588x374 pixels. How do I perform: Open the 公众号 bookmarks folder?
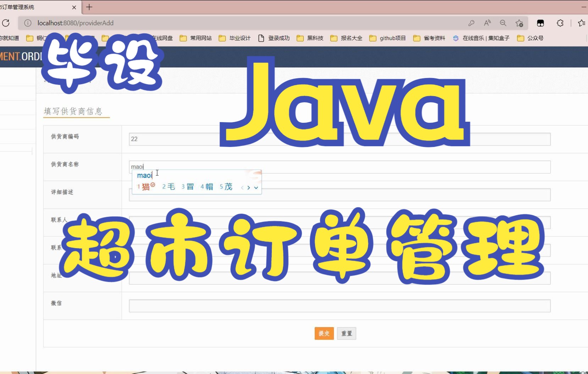point(531,38)
